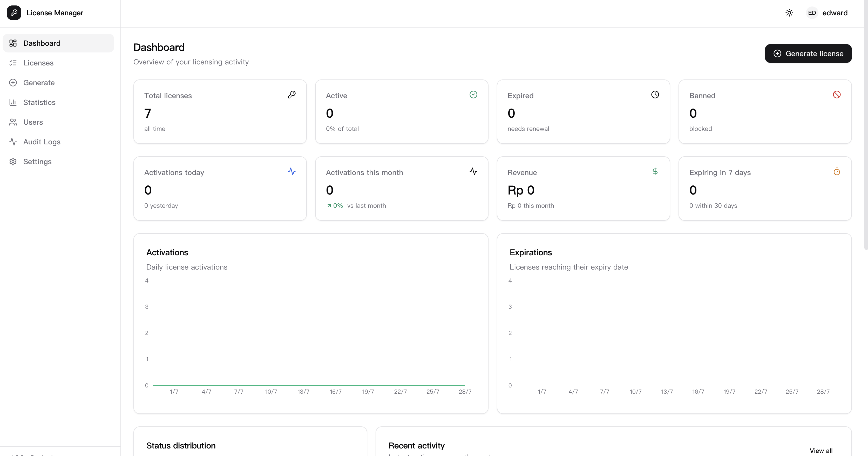Click 'Licenses reaching their expiry date' subtitle
Viewport: 868px width, 456px height.
pyautogui.click(x=569, y=267)
